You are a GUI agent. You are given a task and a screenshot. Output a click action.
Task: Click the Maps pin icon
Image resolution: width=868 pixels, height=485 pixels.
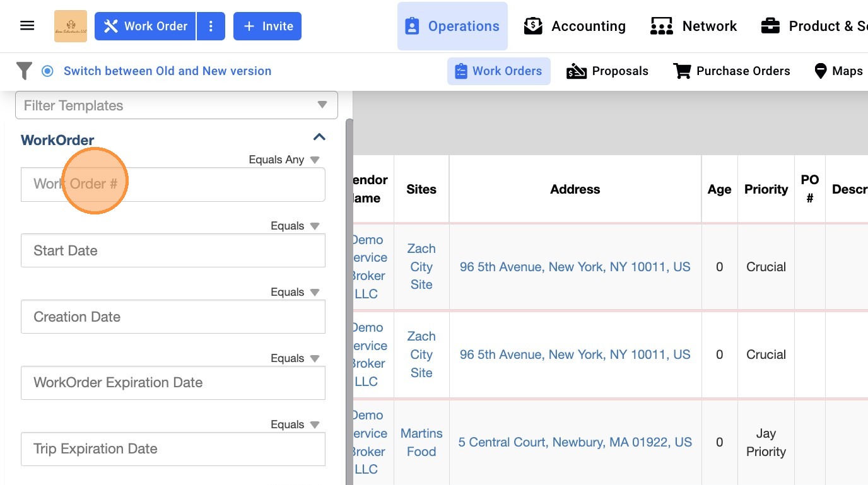point(820,71)
